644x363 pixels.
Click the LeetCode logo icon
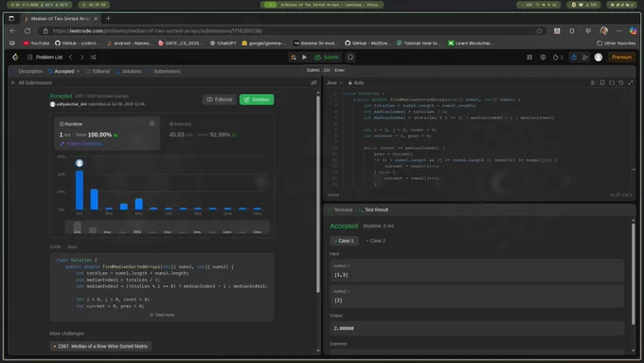15,57
